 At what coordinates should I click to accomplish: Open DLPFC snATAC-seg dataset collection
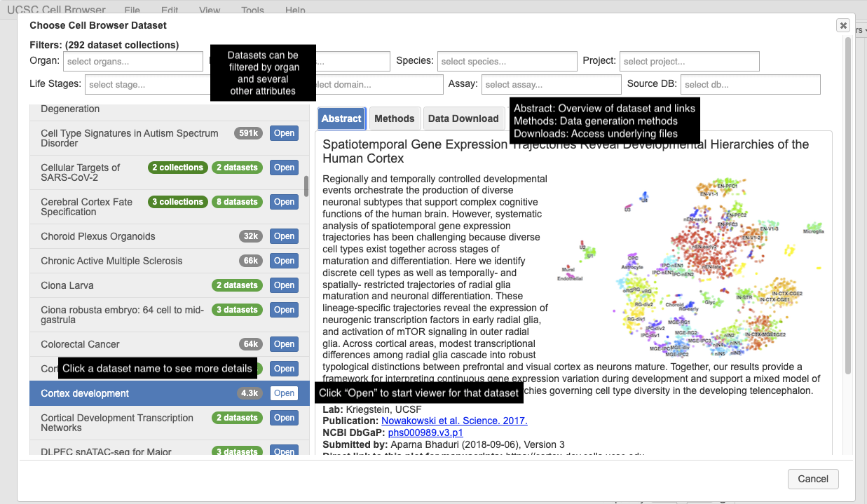284,451
